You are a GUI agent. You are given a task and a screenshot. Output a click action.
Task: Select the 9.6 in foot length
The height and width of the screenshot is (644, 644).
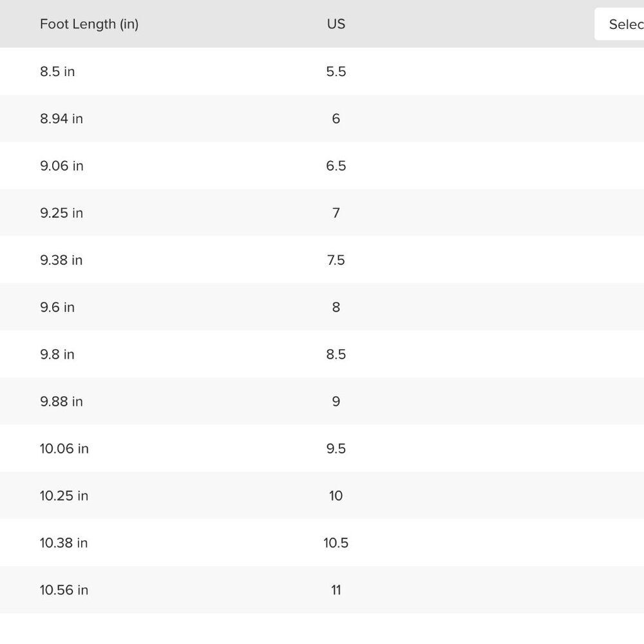(57, 307)
